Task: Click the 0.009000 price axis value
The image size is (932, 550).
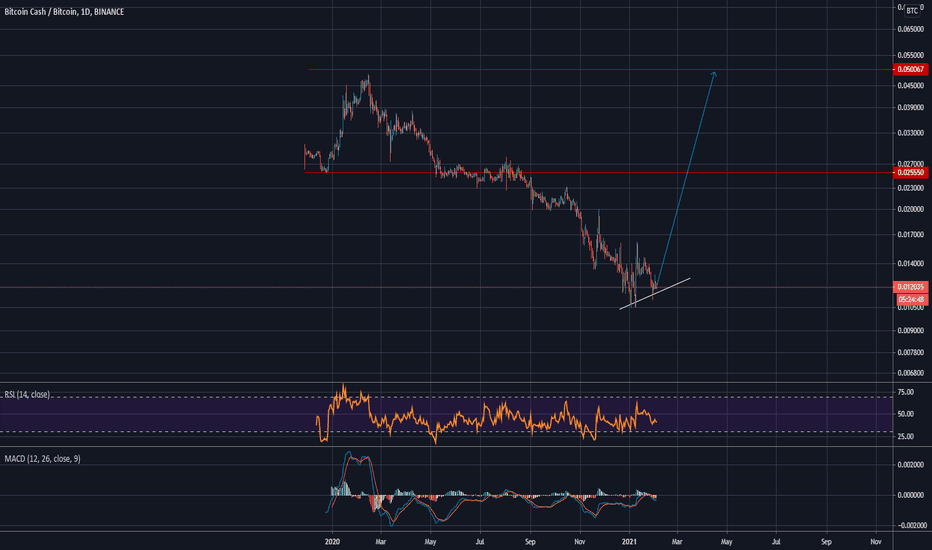Action: pyautogui.click(x=911, y=331)
